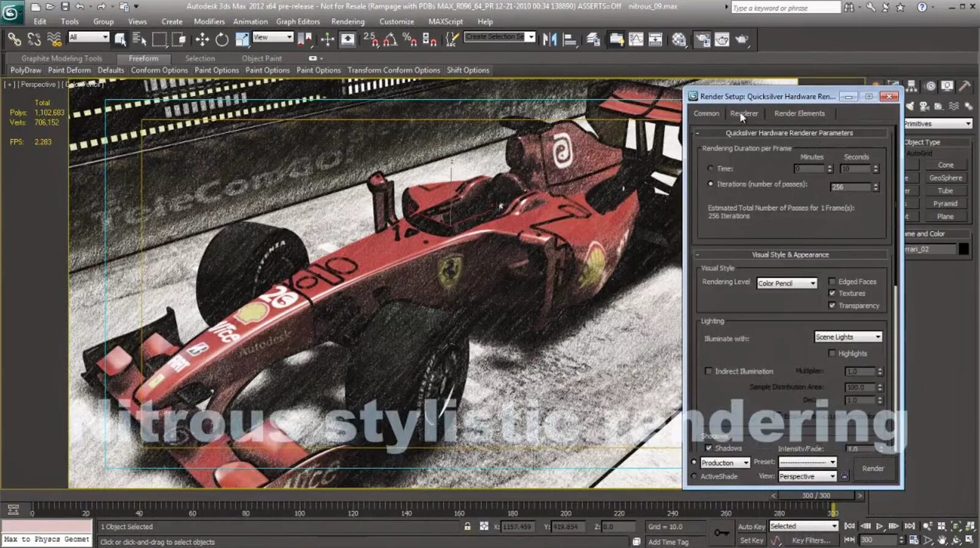
Task: Switch to the Render Elements tab
Action: click(x=799, y=113)
